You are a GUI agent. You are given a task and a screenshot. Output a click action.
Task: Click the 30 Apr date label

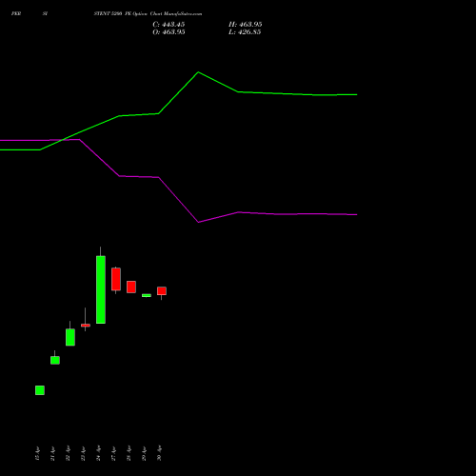159,453
